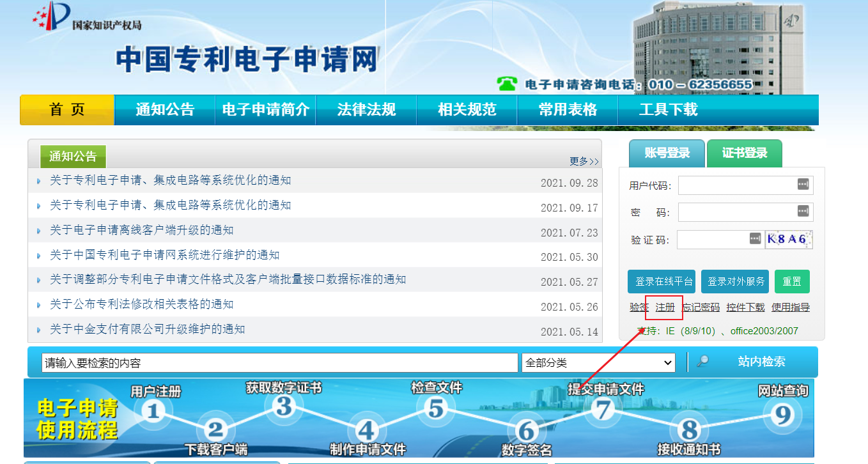Click the keyboard icon in 验证码 field

tap(755, 238)
